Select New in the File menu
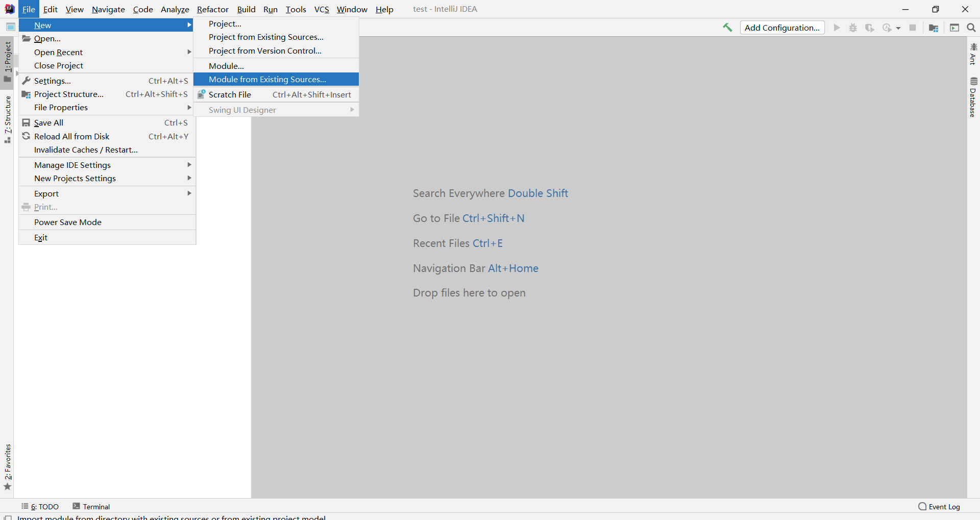 point(106,25)
